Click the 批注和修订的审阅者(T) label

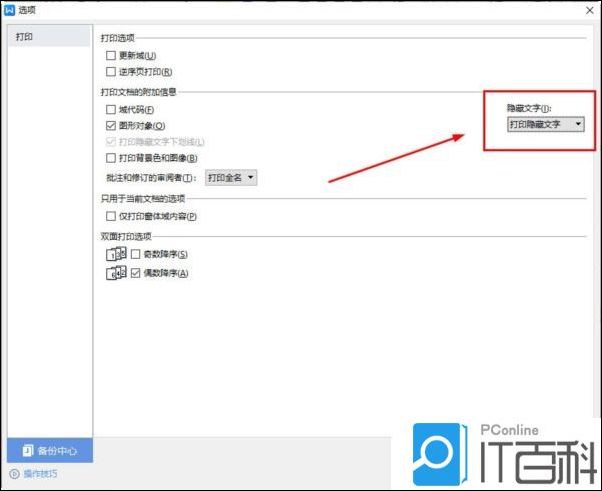click(x=151, y=178)
